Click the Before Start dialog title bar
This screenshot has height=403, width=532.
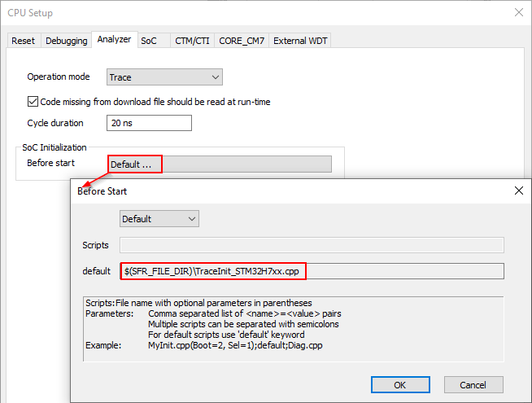(285, 191)
